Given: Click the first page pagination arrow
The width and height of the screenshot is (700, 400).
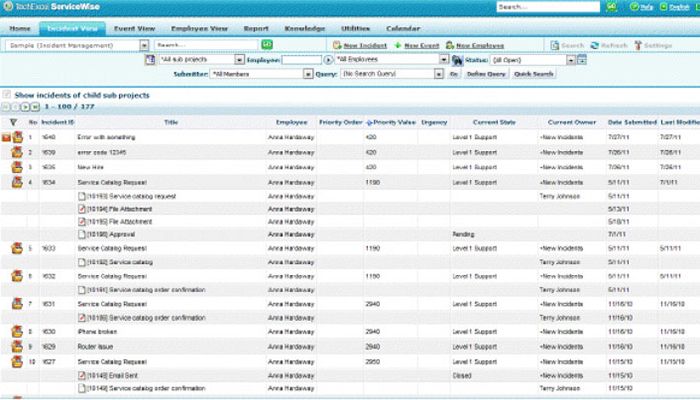Looking at the screenshot, I should [5, 107].
